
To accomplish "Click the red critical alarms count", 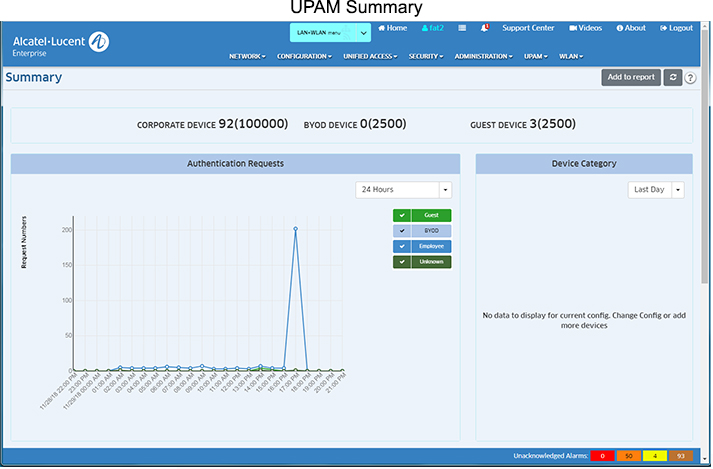I will [602, 456].
